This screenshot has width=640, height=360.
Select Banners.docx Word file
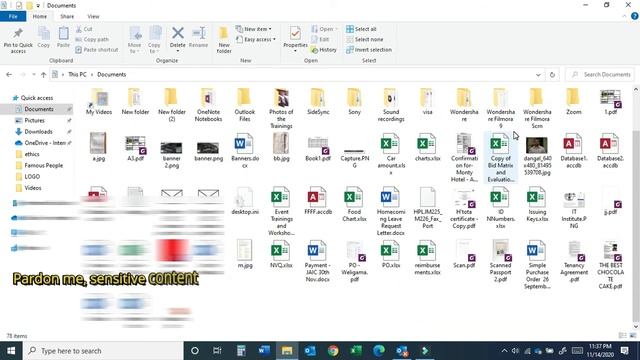(x=244, y=150)
